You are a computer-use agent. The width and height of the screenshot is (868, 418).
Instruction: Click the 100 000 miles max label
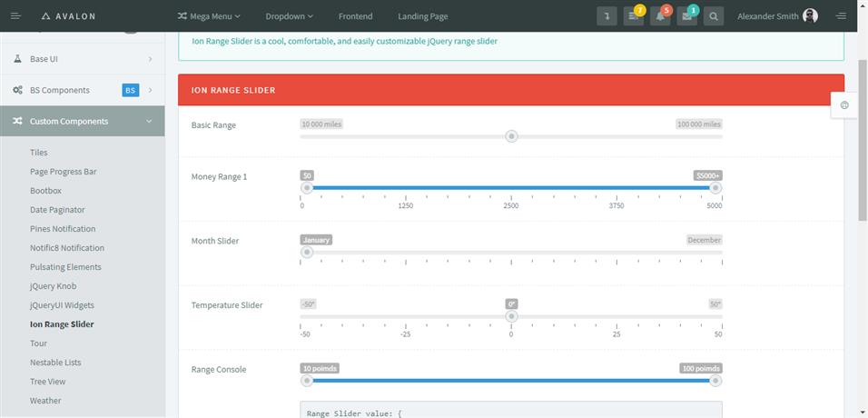[x=699, y=124]
